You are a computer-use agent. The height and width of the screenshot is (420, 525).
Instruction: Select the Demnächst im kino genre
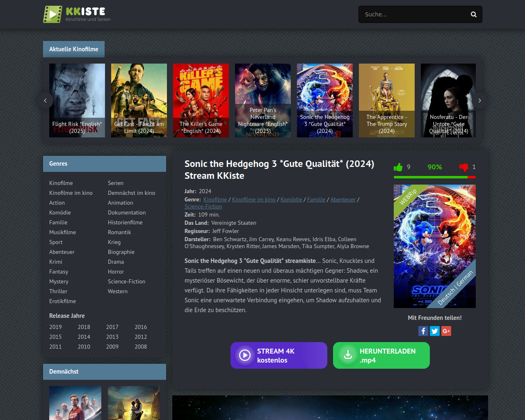(131, 193)
